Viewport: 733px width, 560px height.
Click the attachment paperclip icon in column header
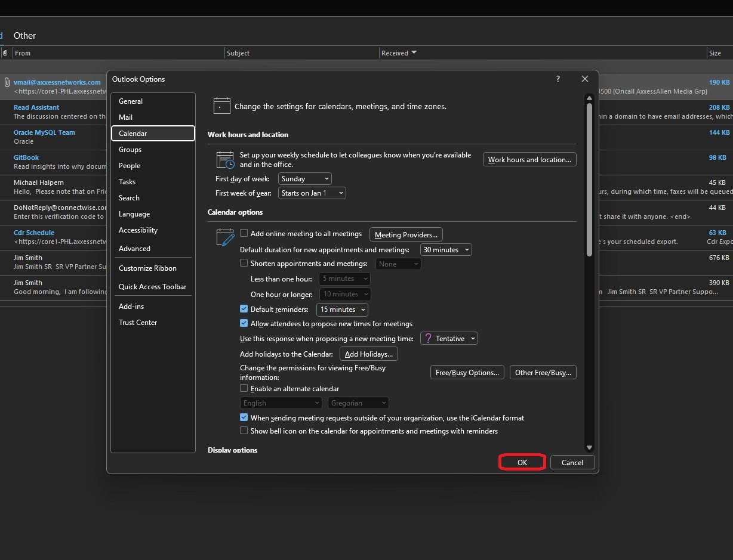5,53
